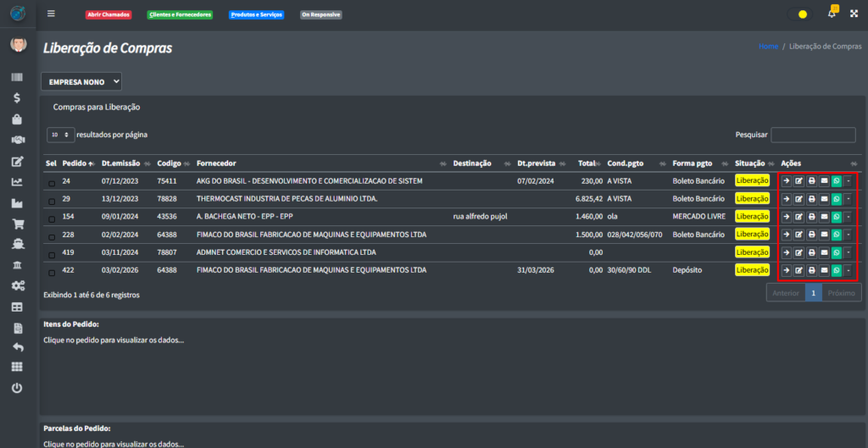This screenshot has height=448, width=868.
Task: Click the Pesquisar search field
Action: (x=813, y=135)
